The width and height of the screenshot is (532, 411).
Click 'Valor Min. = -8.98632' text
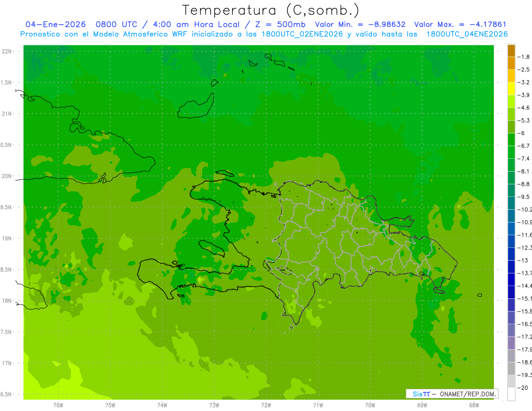pos(360,25)
